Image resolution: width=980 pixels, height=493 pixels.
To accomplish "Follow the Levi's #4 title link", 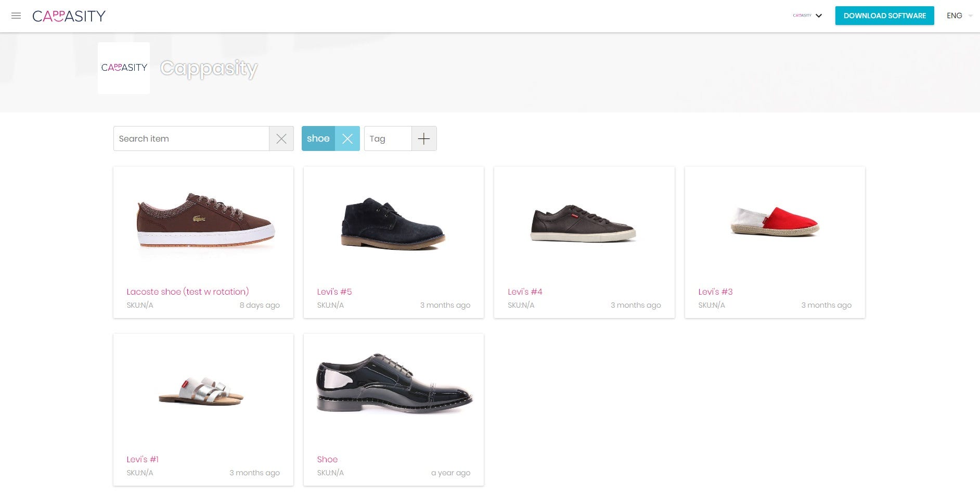I will 525,292.
